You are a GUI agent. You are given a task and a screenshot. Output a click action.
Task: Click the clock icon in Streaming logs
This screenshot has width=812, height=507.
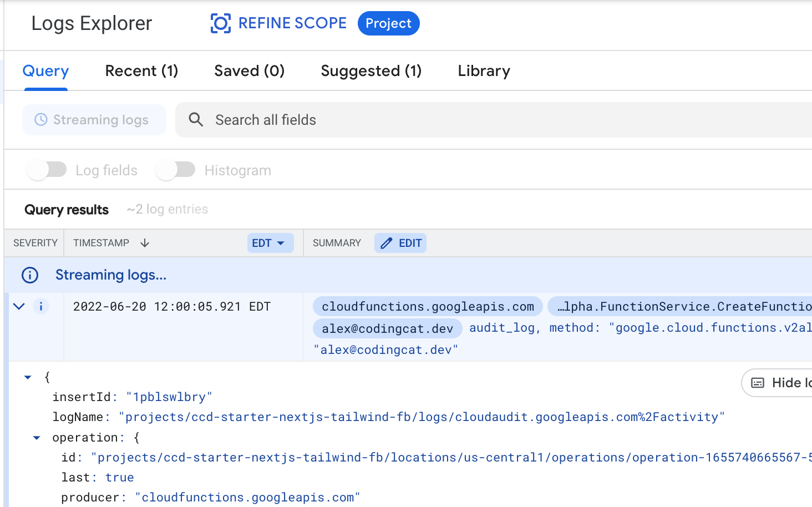41,120
